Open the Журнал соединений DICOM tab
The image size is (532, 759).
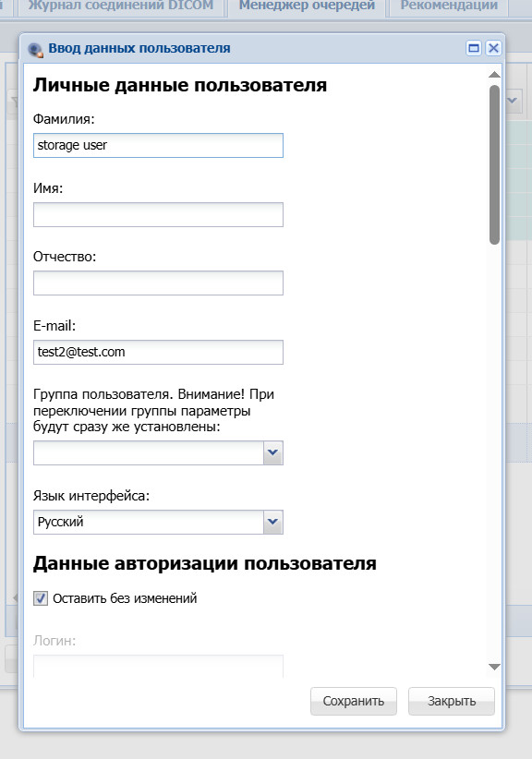121,6
